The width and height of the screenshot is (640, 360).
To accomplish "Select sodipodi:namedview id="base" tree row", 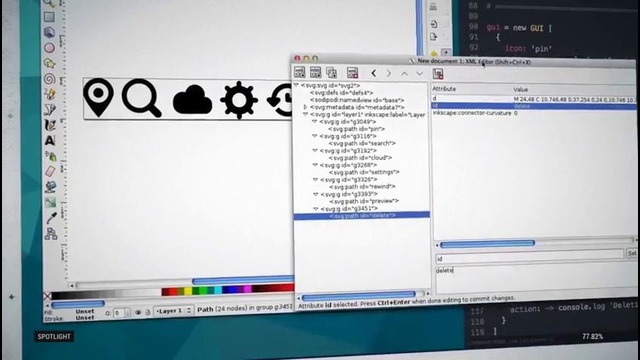I will pyautogui.click(x=357, y=100).
